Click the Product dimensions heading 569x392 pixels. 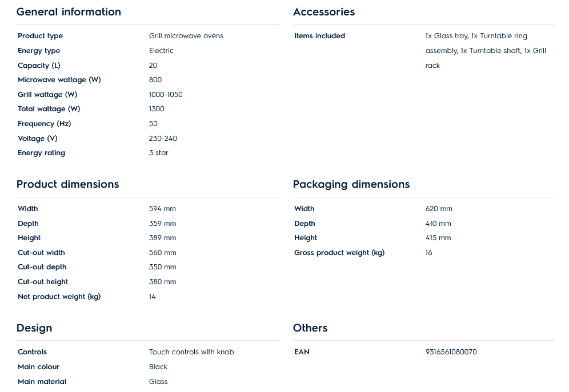67,184
